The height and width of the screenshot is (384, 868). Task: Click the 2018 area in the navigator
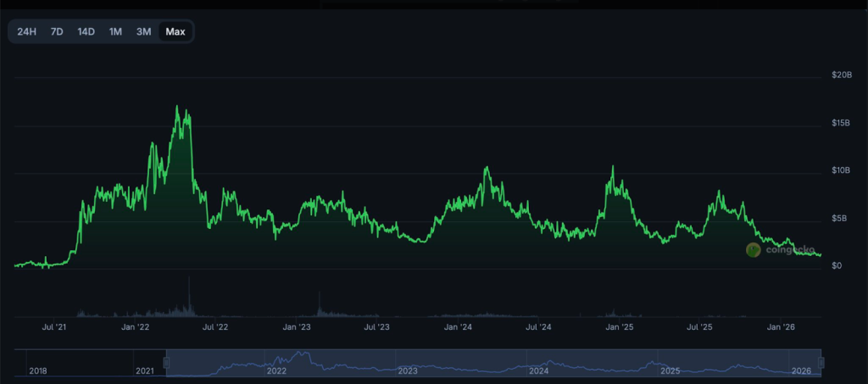click(x=38, y=370)
